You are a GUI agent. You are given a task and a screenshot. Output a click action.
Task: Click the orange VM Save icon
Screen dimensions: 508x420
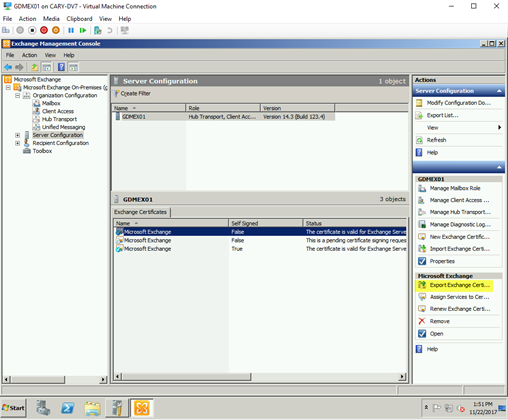56,30
